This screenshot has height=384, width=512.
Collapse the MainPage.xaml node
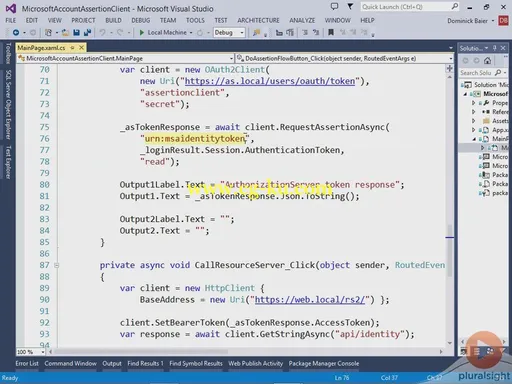pos(474,139)
